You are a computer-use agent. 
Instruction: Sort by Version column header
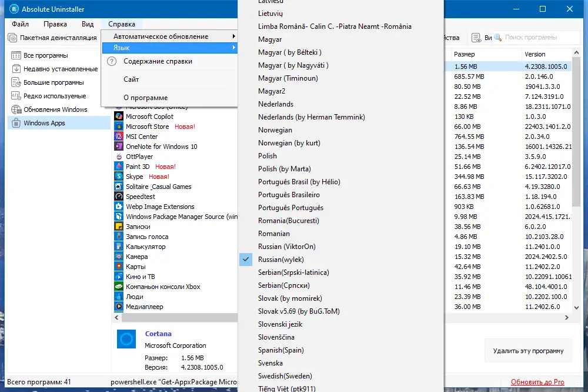tap(534, 54)
